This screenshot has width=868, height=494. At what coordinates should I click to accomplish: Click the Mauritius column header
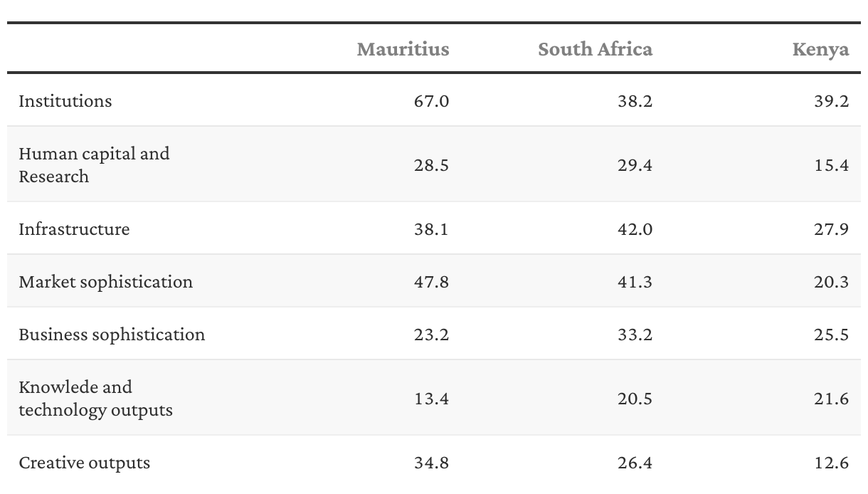pyautogui.click(x=403, y=49)
